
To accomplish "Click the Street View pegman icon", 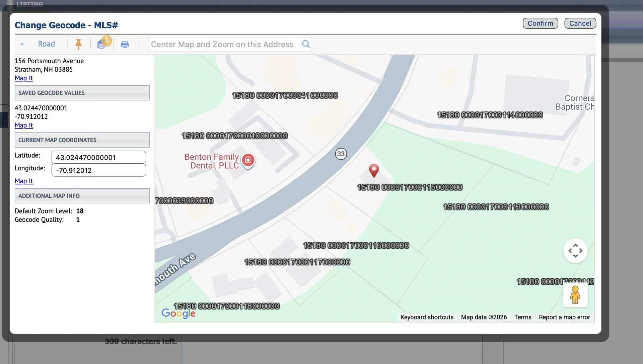I will [x=575, y=295].
